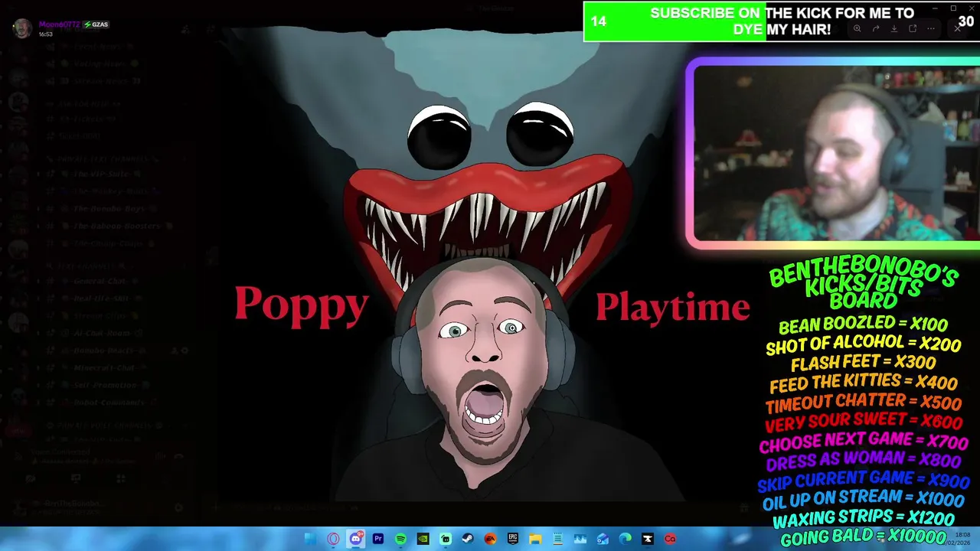Click the download icon in the overlay toolbar
Image resolution: width=980 pixels, height=551 pixels.
tap(894, 29)
